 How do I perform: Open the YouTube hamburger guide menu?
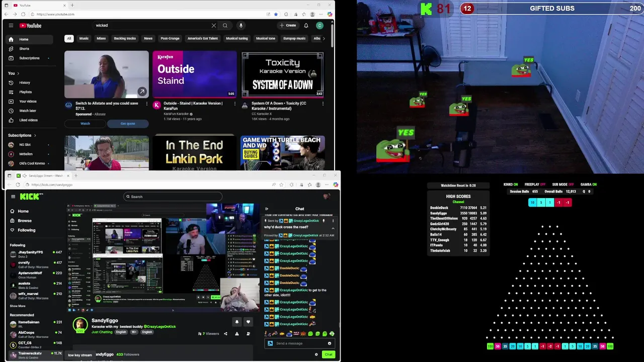point(11,26)
